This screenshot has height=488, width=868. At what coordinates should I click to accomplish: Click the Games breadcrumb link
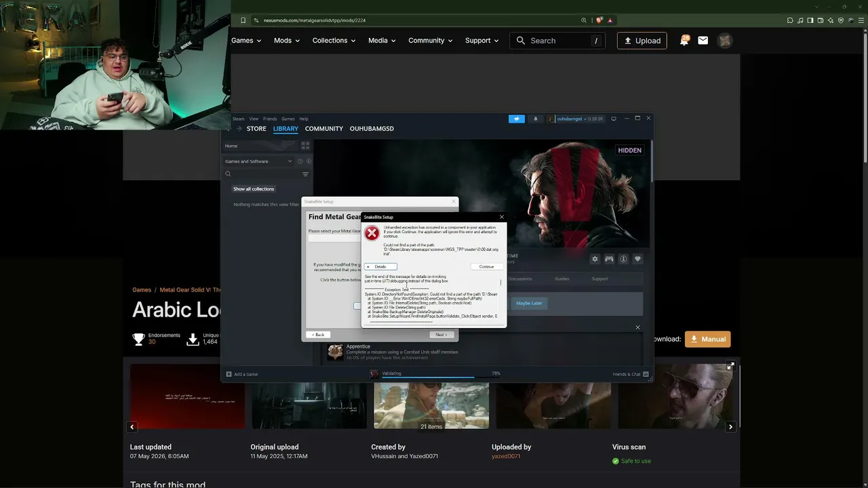point(142,290)
